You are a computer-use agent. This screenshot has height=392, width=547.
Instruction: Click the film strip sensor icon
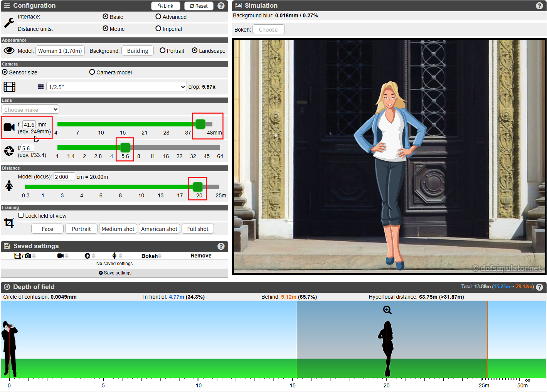(x=9, y=87)
